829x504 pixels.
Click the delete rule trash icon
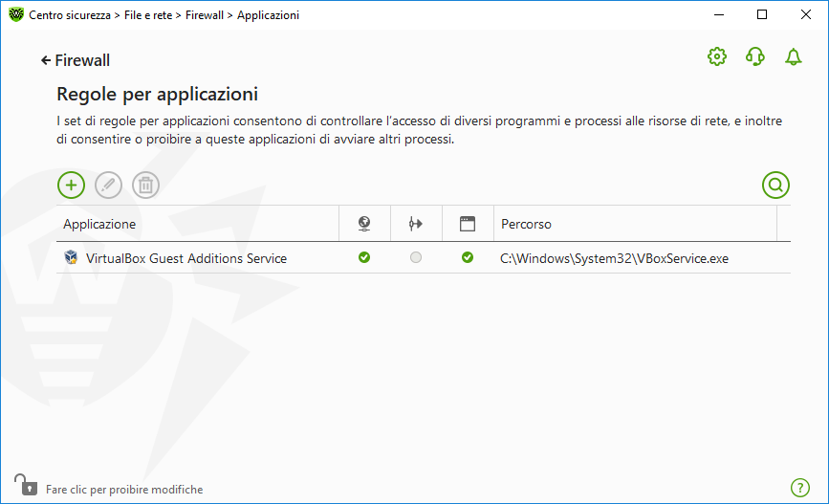(x=145, y=185)
